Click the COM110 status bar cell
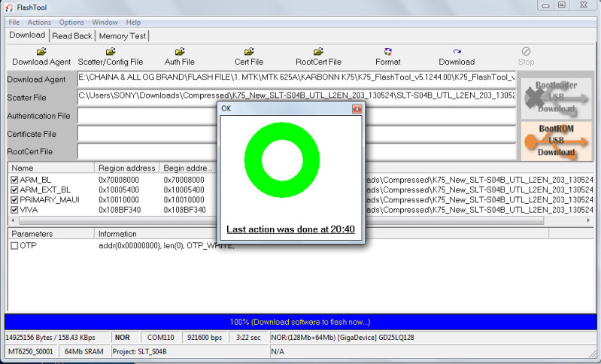 click(x=161, y=338)
